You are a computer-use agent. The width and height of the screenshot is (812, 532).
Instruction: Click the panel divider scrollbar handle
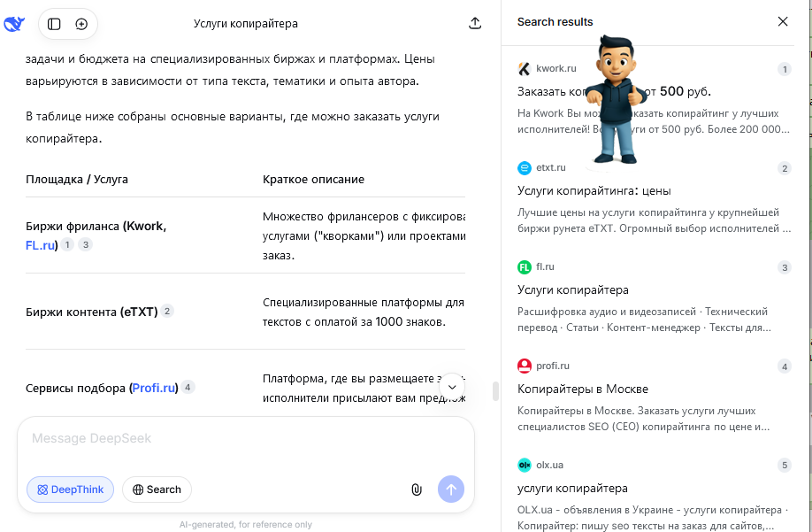495,390
